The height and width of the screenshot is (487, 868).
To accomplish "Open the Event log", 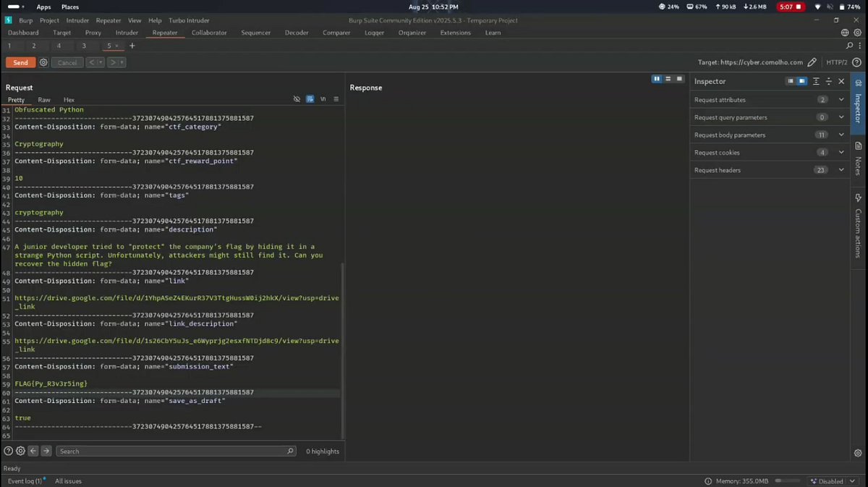I will pos(26,481).
